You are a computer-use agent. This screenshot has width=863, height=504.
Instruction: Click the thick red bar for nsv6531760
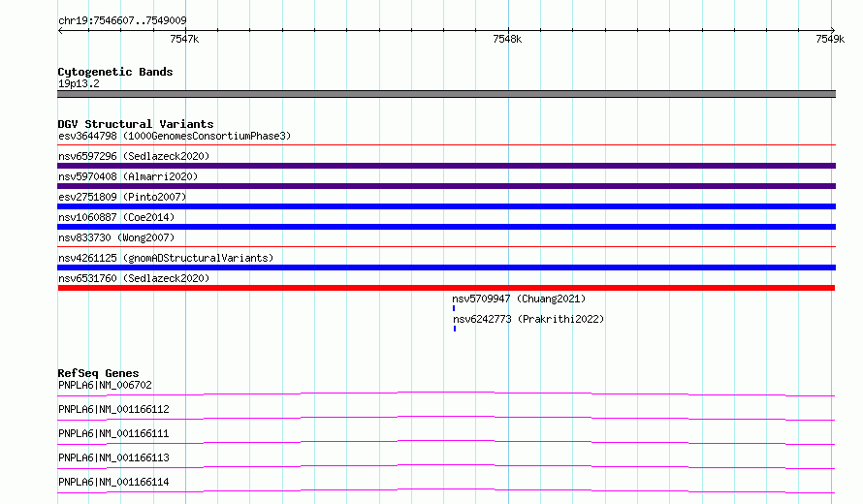click(x=446, y=288)
